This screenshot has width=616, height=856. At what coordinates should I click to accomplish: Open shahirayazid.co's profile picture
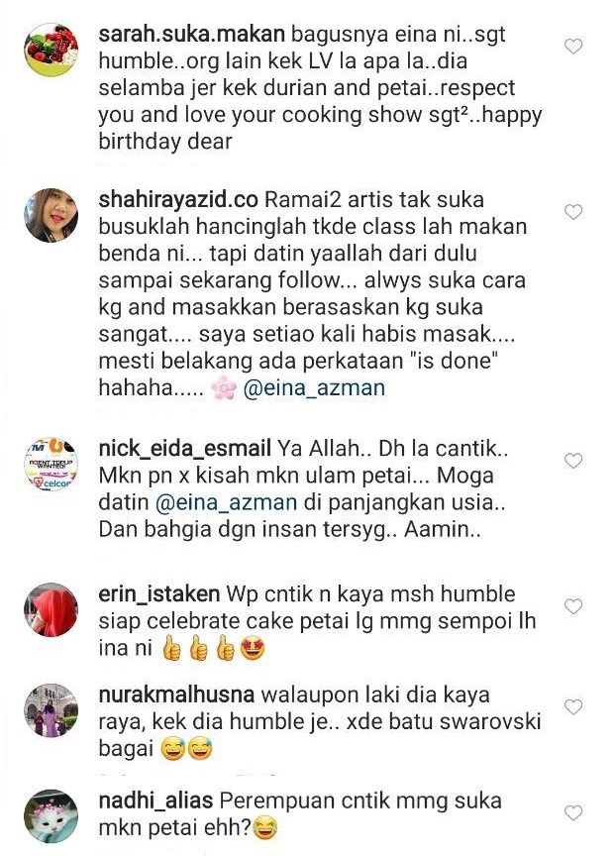coord(51,215)
